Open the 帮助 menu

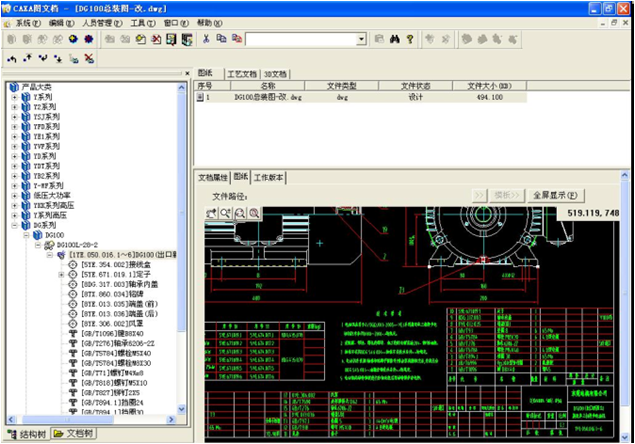click(209, 23)
